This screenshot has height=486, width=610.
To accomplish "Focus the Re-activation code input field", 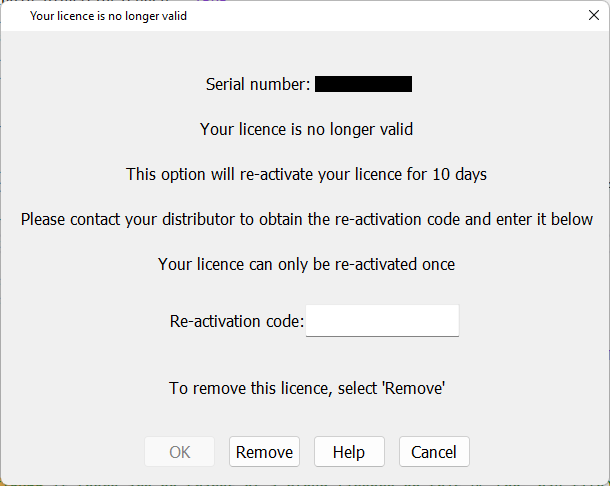I will click(382, 321).
